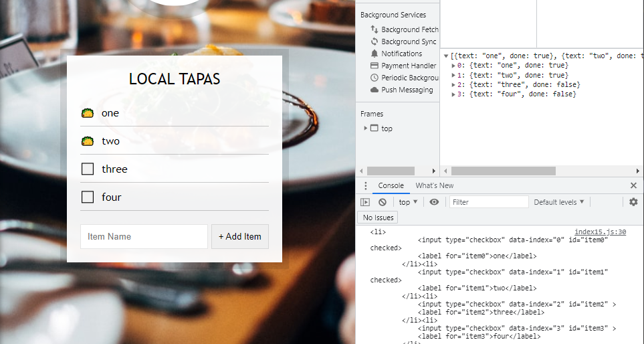Open the drawer three-dot menu
This screenshot has height=344, width=644.
(365, 186)
